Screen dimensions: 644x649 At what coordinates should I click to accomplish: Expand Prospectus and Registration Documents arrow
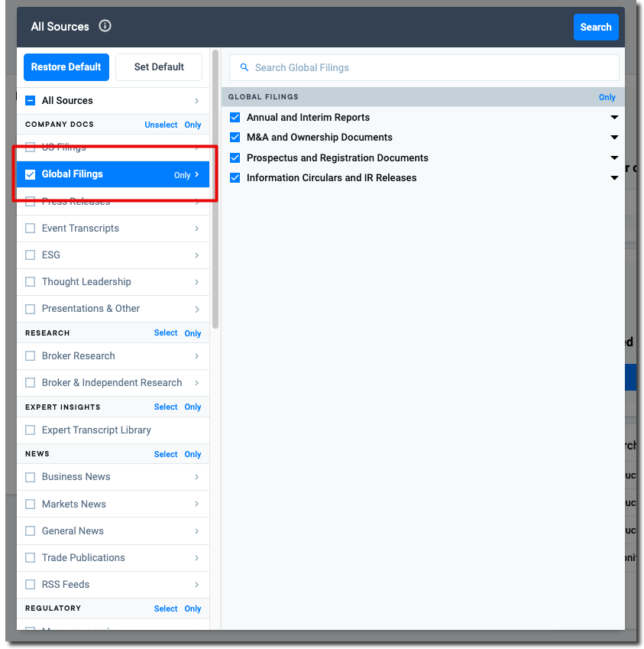coord(614,158)
